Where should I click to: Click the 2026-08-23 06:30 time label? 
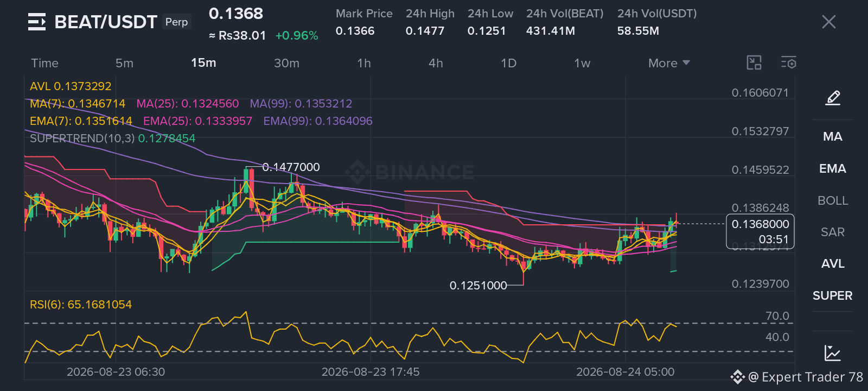click(116, 372)
